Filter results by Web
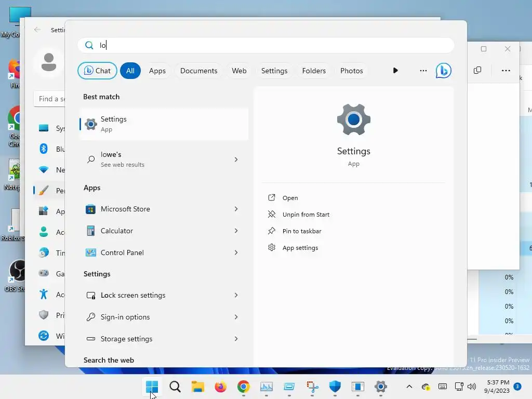 click(239, 71)
